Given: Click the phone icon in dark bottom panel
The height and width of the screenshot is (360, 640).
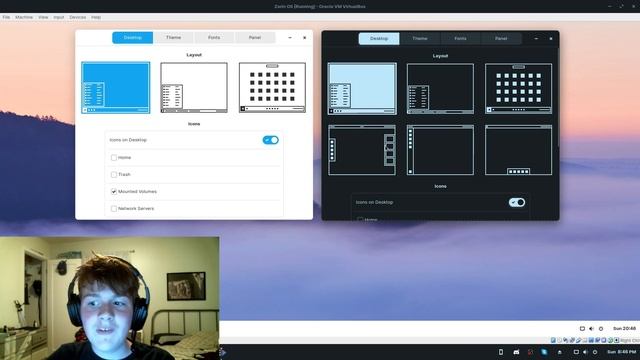Looking at the screenshot, I should [501, 352].
